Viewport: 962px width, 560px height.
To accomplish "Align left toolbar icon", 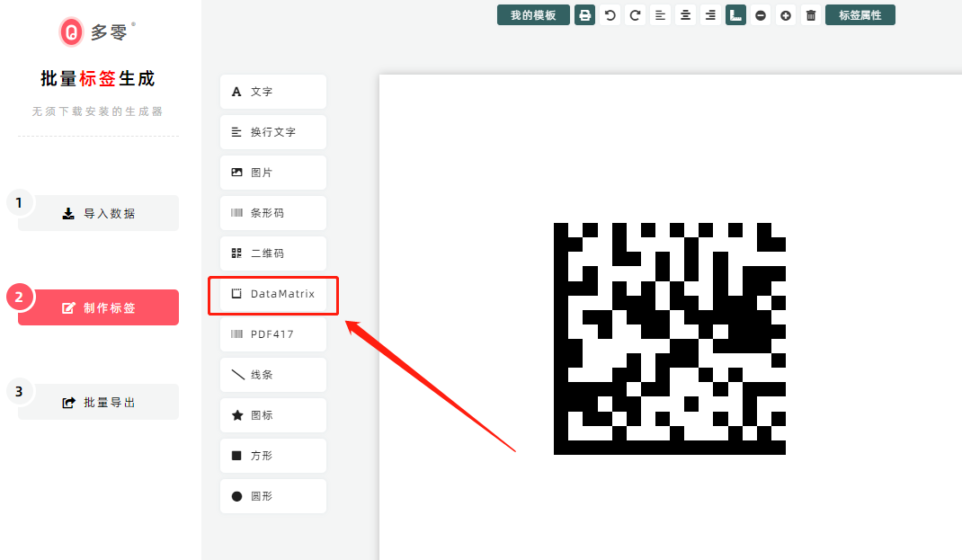I will pos(660,15).
